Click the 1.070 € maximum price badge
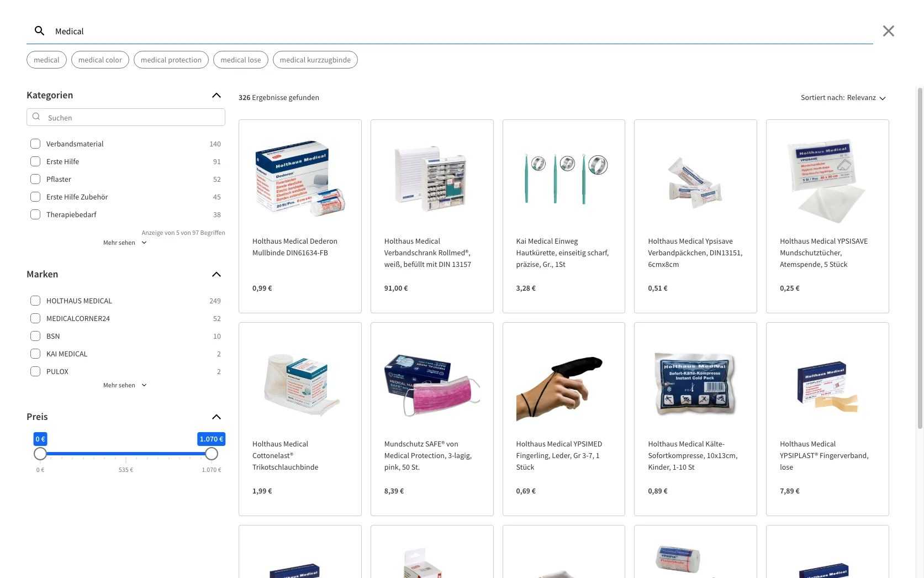Screen dimensions: 924x578 [x=212, y=439]
